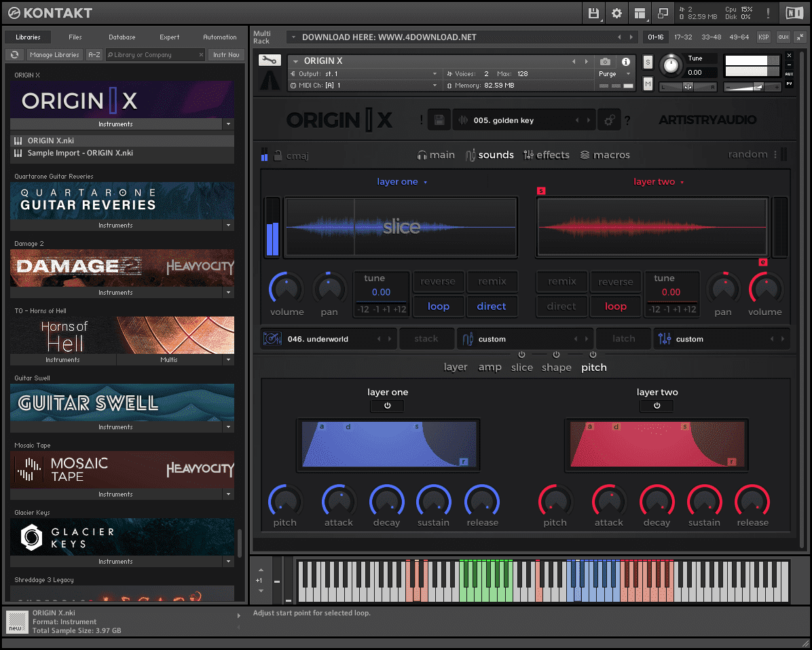Image resolution: width=812 pixels, height=650 pixels.
Task: Select the amp sub-tab
Action: [x=490, y=367]
